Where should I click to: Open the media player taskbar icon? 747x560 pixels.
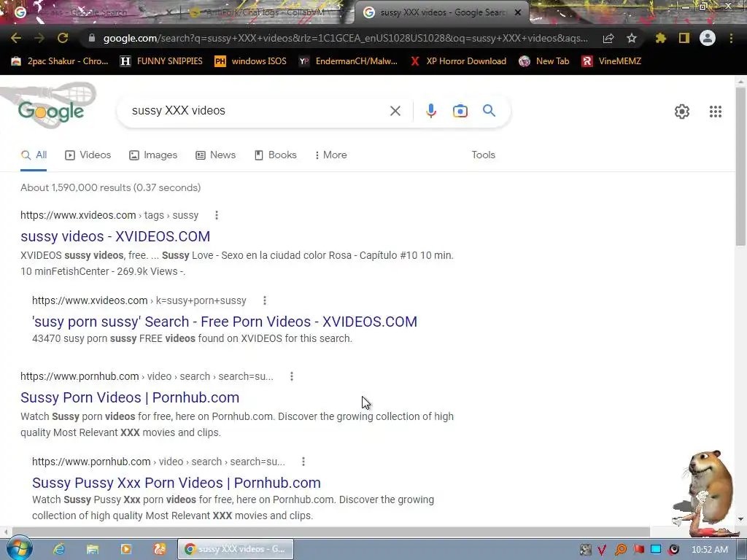125,549
